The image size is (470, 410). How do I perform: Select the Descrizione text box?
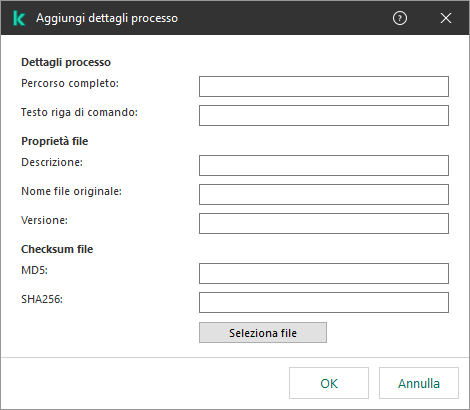324,165
